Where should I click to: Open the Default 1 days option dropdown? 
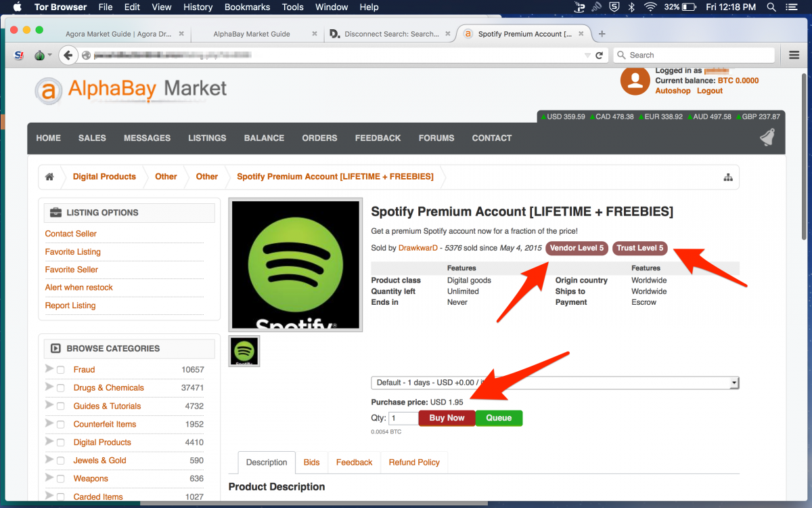pos(554,383)
